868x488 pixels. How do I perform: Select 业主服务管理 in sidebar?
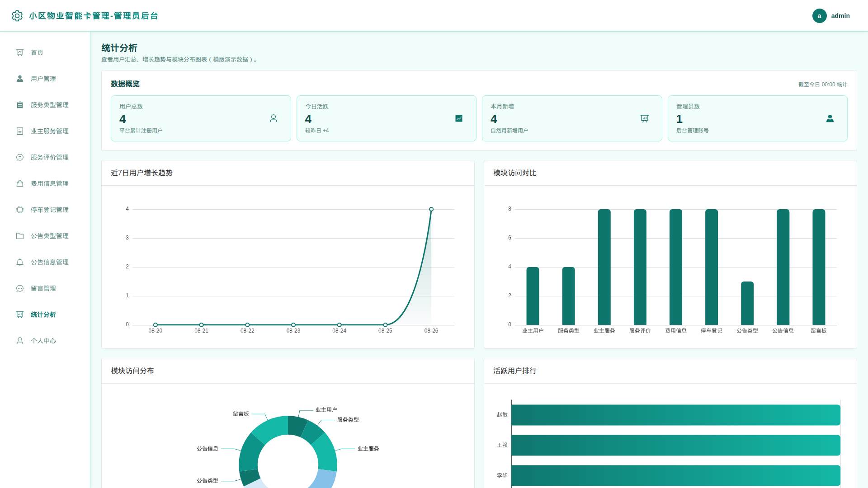click(45, 131)
